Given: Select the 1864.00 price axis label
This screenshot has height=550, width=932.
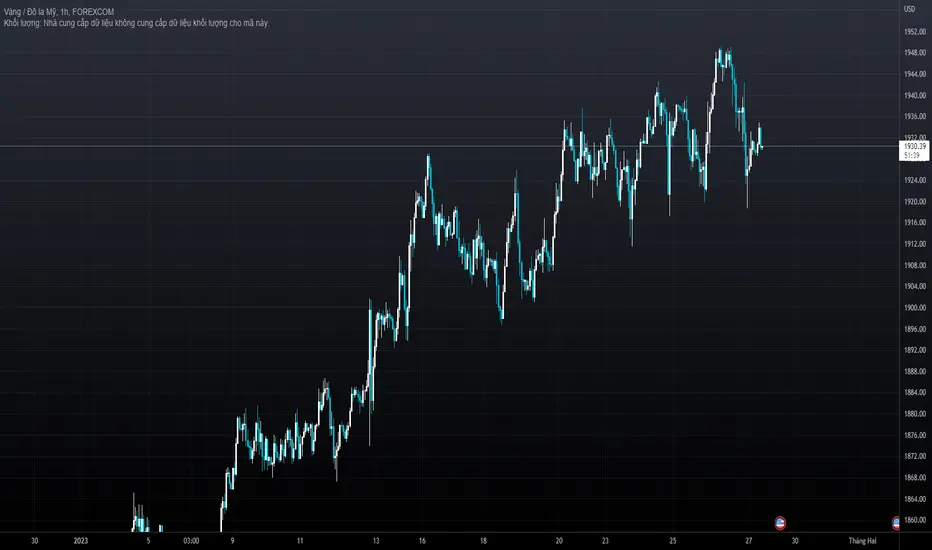Looking at the screenshot, I should (915, 499).
